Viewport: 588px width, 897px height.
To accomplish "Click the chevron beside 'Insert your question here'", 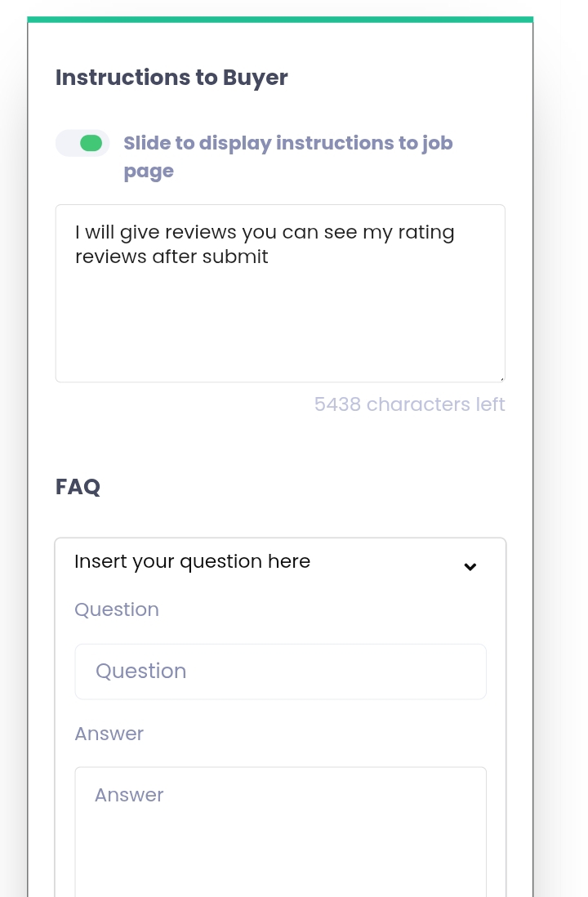I will (x=470, y=566).
